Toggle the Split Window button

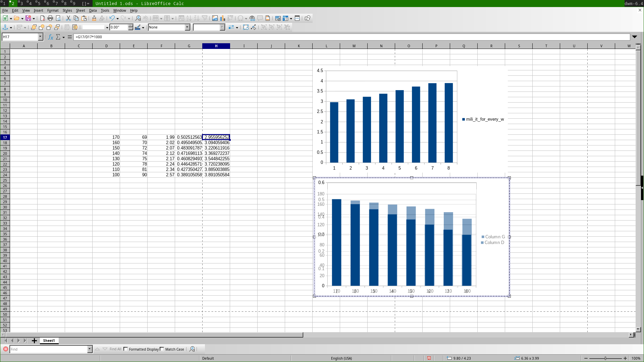pos(297,18)
